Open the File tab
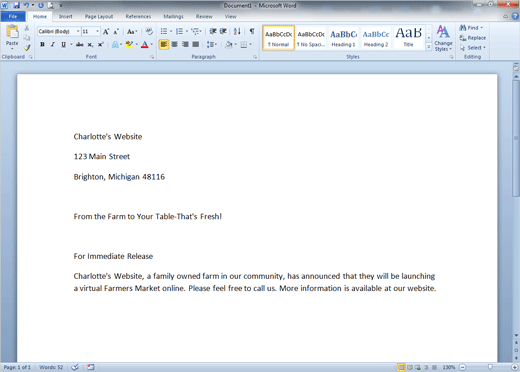520x372 pixels. (x=13, y=16)
